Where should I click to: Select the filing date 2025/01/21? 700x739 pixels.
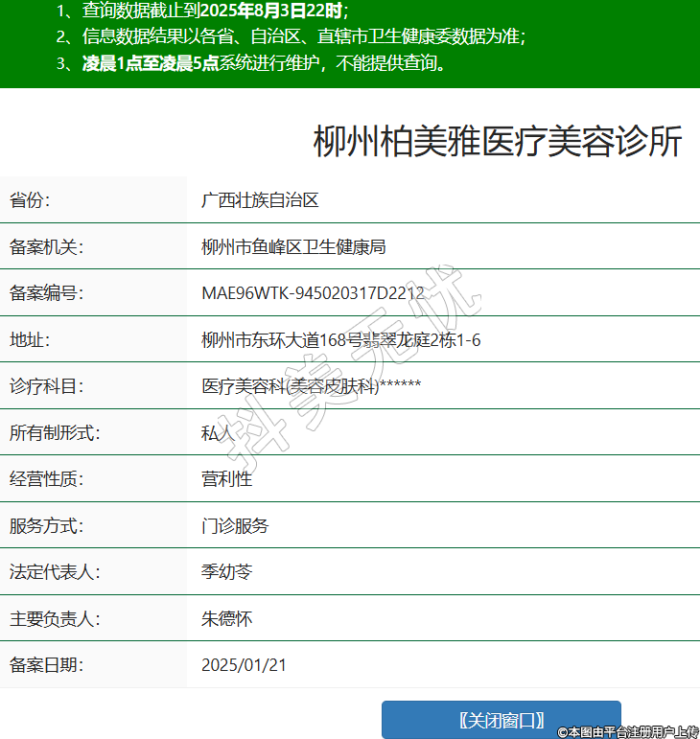(x=244, y=665)
